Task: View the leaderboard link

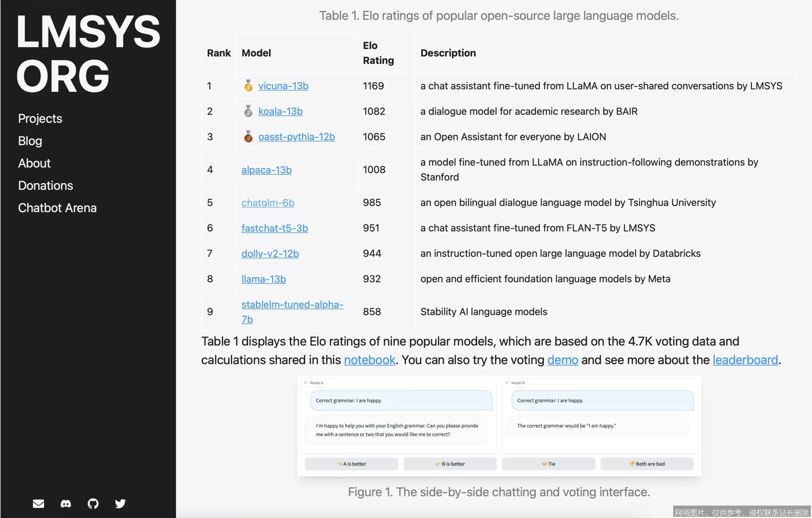Action: pyautogui.click(x=744, y=359)
